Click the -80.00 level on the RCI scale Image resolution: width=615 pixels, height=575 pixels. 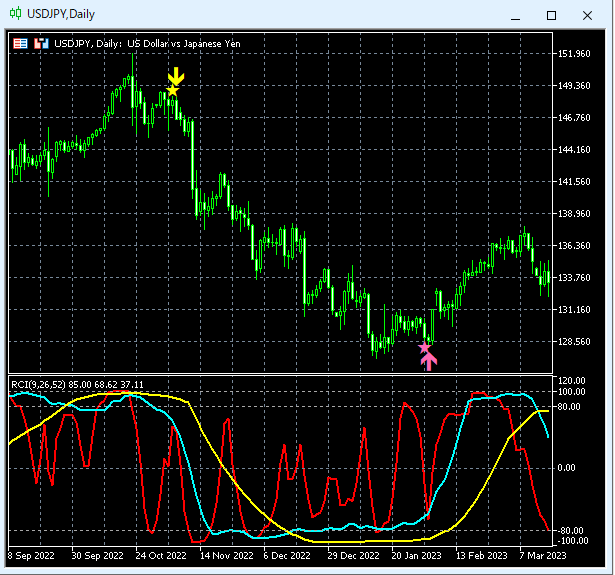[x=570, y=531]
